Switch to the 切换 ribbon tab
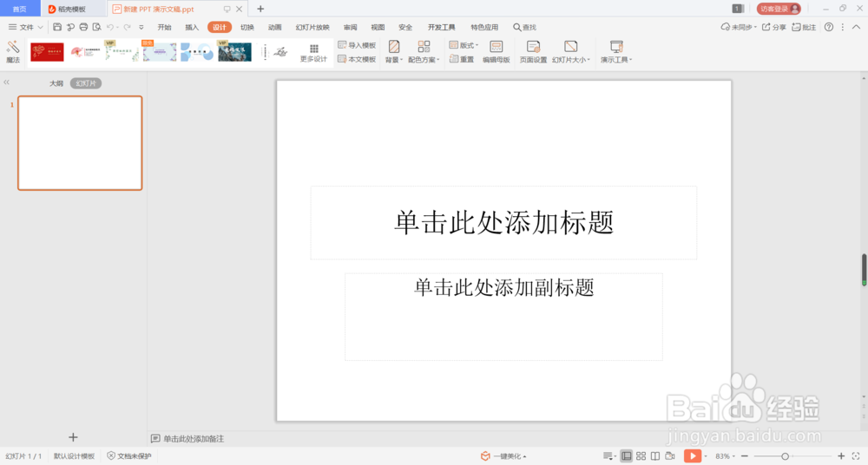The image size is (868, 465). pos(247,27)
